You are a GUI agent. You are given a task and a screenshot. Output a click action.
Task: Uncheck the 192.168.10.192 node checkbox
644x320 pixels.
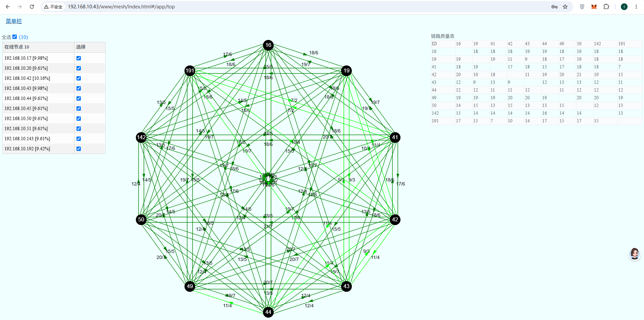coord(78,149)
